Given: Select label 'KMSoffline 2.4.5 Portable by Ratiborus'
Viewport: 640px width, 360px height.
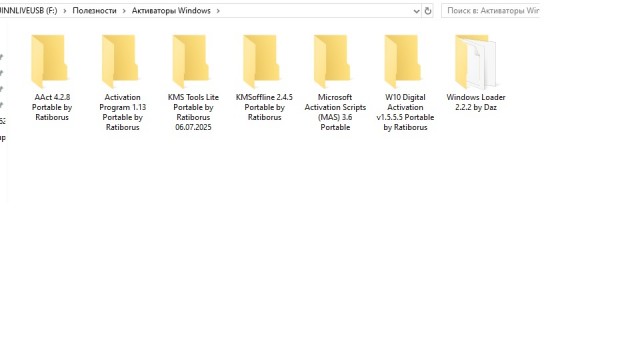Looking at the screenshot, I should (264, 107).
